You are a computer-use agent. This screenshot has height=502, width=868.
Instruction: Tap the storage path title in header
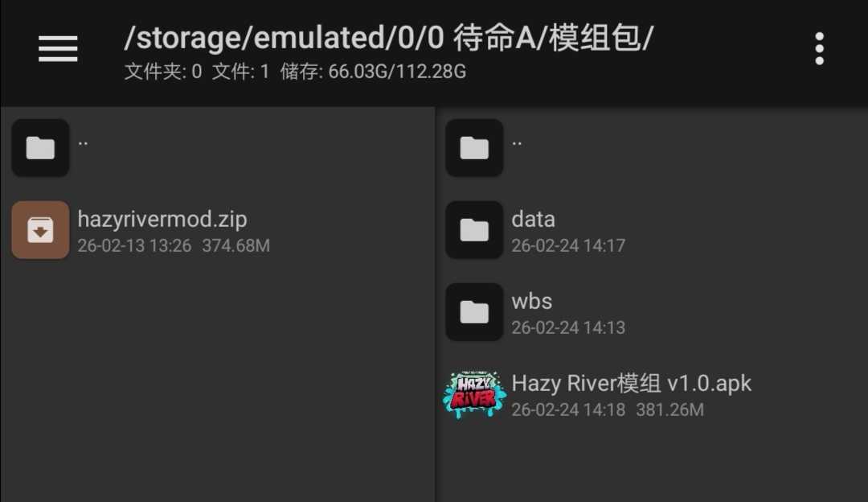pos(389,38)
